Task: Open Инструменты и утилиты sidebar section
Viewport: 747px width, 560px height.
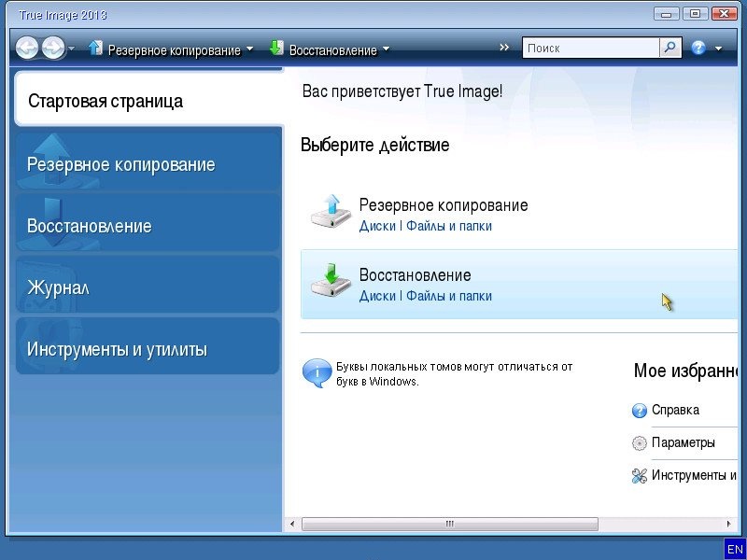Action: tap(148, 349)
